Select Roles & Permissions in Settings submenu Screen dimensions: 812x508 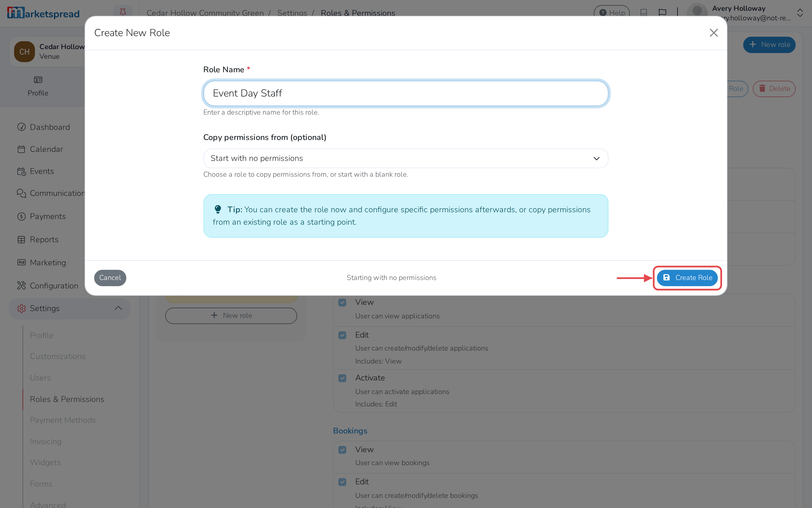click(67, 399)
